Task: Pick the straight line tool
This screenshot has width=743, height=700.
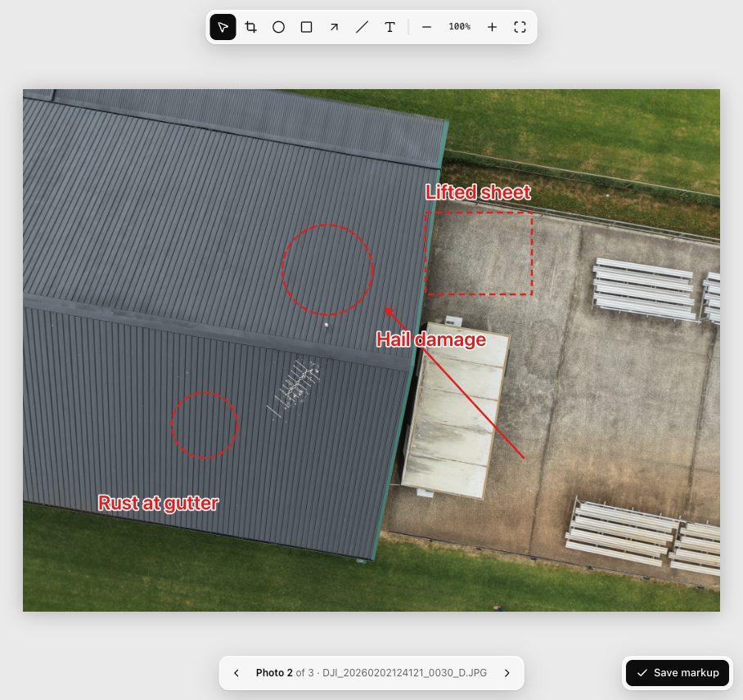Action: tap(362, 27)
